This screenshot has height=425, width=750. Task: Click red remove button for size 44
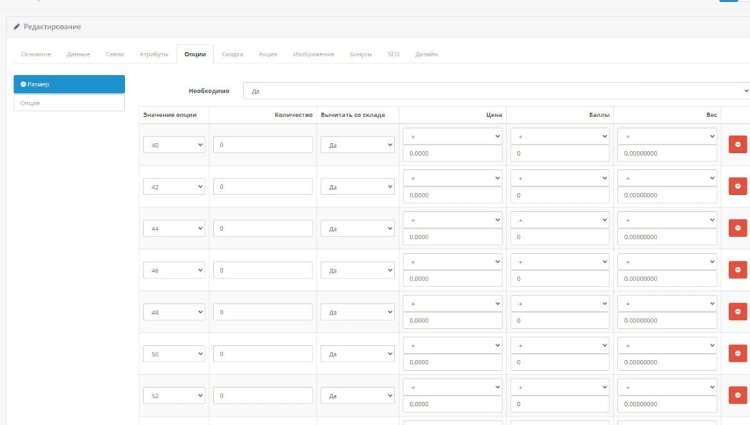[738, 228]
